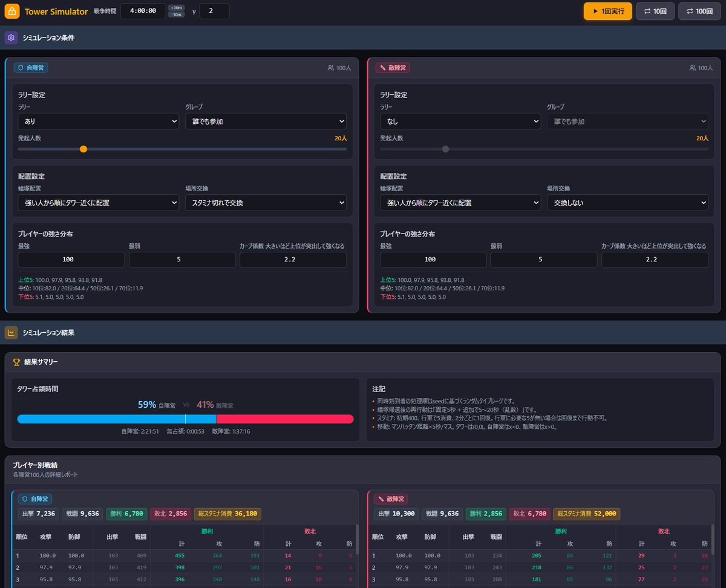Click the 敵陣営 最弱 input field
This screenshot has width=726, height=588.
[544, 260]
